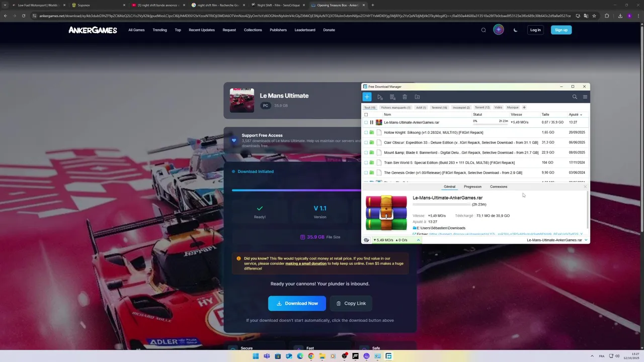Move download to folder using toolbar icon
This screenshot has height=362, width=644.
tap(417, 97)
